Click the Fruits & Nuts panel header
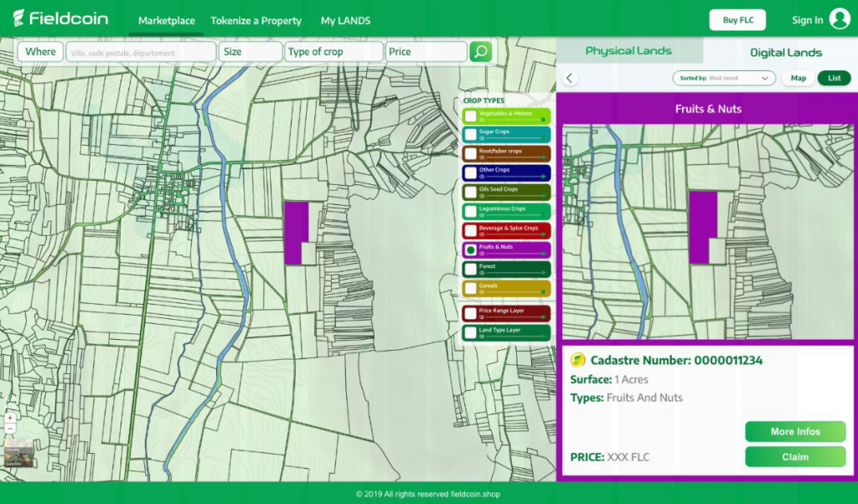Image resolution: width=858 pixels, height=504 pixels. pyautogui.click(x=708, y=109)
